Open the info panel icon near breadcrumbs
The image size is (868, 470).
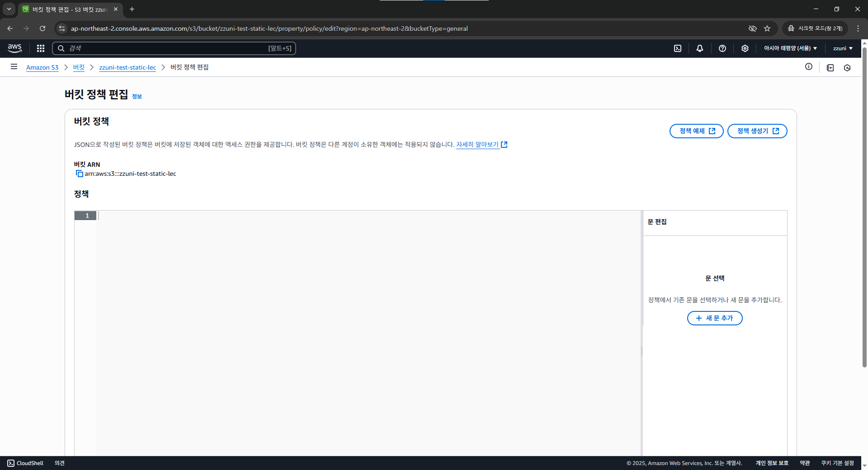pyautogui.click(x=809, y=67)
